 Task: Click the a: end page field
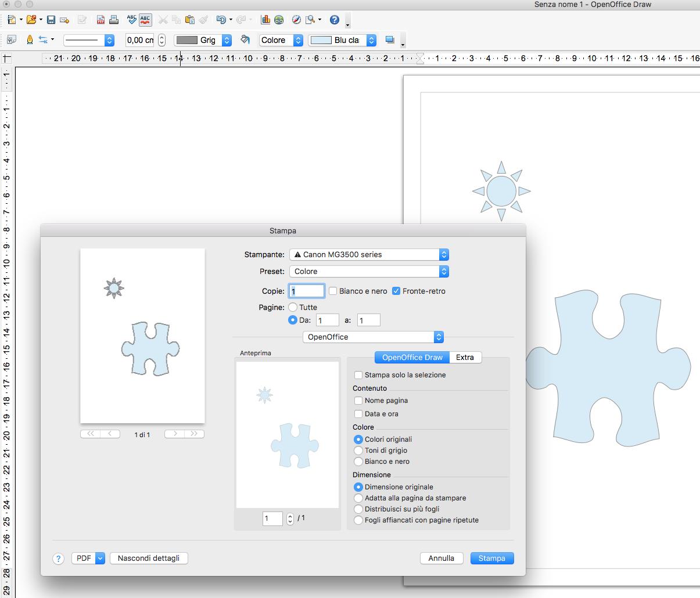click(369, 320)
